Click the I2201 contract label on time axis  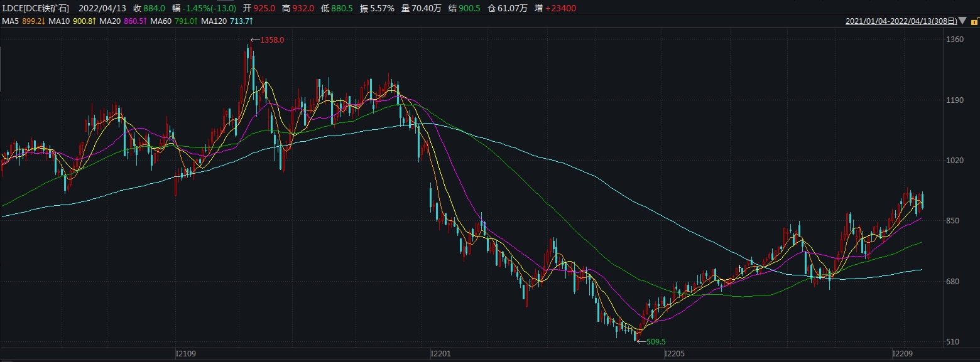440,354
